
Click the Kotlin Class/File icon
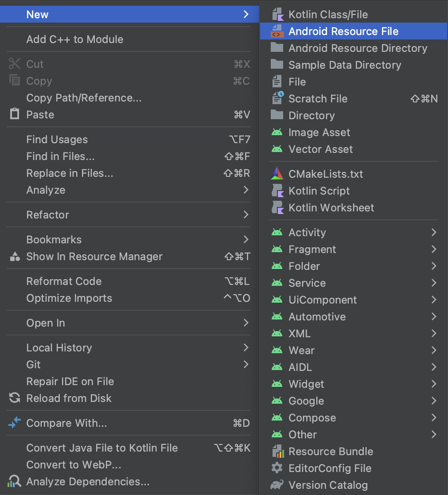click(x=277, y=15)
